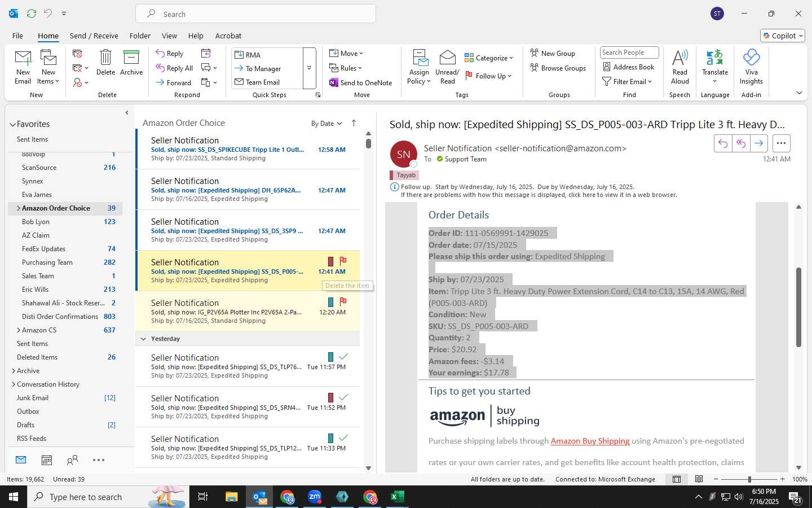Toggle completed checkmark on Tue 11:57 PM message

coord(343,356)
